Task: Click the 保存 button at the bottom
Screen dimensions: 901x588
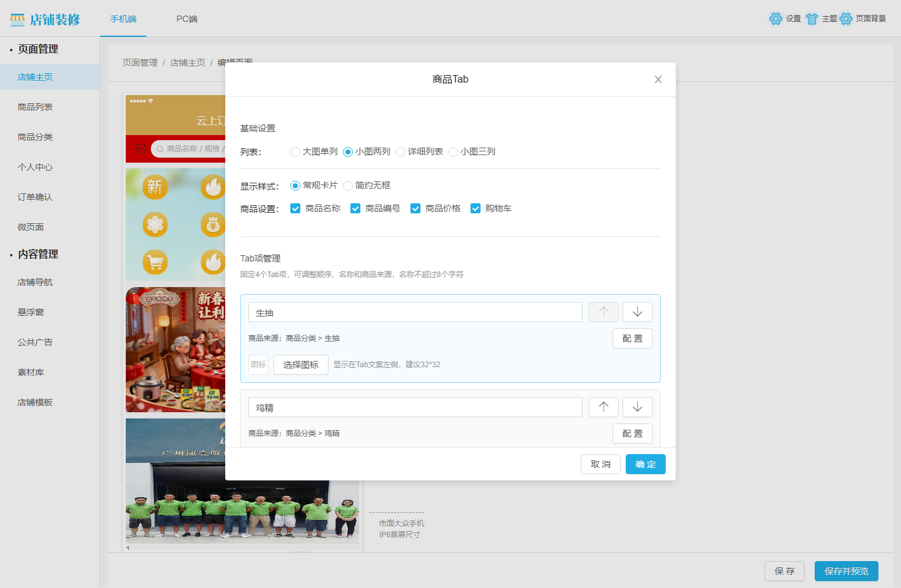Action: 785,571
